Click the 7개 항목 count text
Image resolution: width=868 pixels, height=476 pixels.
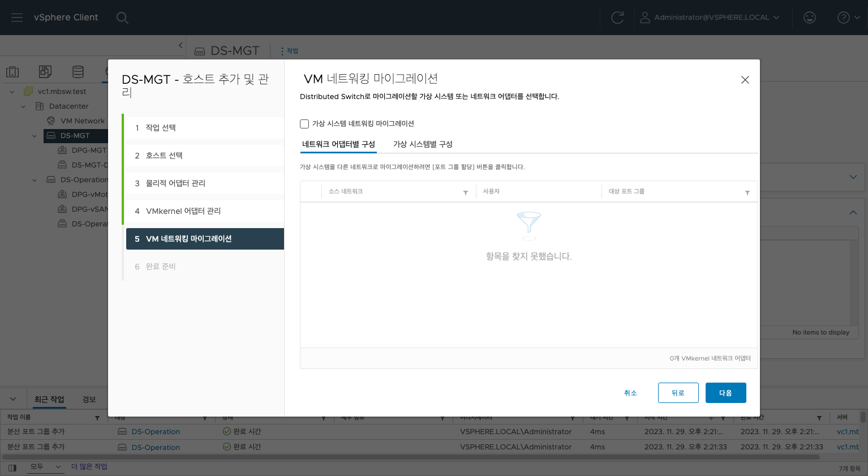pyautogui.click(x=849, y=468)
